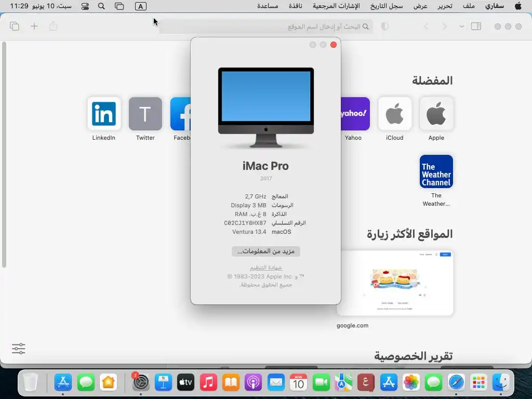
Task: Open Trash from the Dock
Action: click(x=30, y=382)
